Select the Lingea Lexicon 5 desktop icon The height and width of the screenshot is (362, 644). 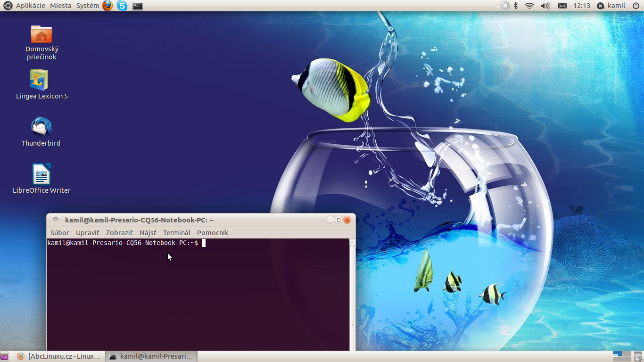41,85
